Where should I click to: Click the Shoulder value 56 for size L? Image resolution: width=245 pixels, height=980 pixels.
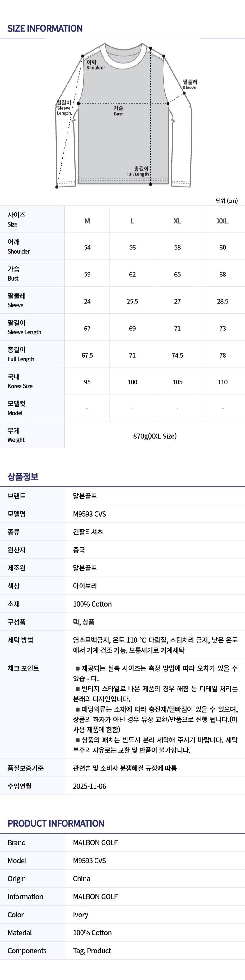pos(132,248)
